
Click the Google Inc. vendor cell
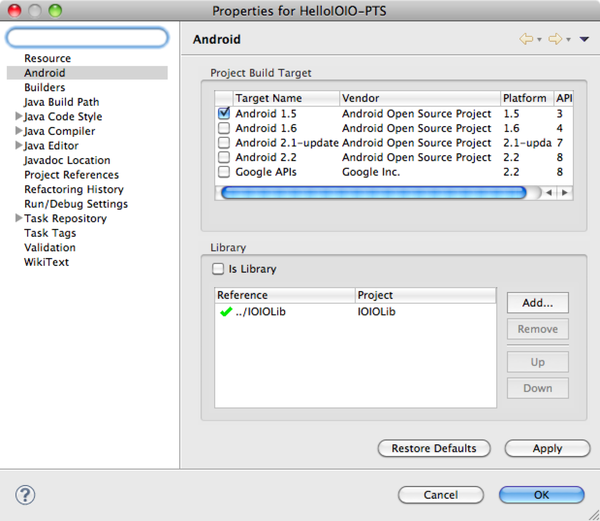371,172
